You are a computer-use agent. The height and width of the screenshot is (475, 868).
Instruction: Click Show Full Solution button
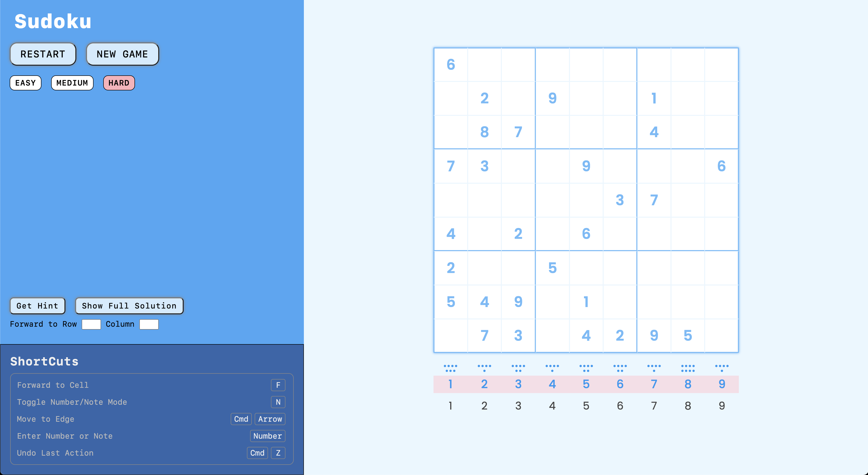pyautogui.click(x=129, y=305)
